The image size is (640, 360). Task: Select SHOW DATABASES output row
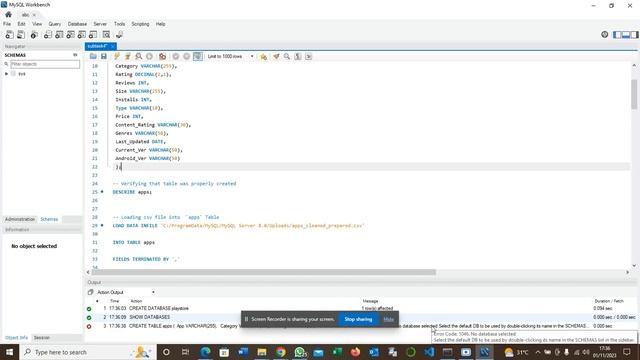361,317
